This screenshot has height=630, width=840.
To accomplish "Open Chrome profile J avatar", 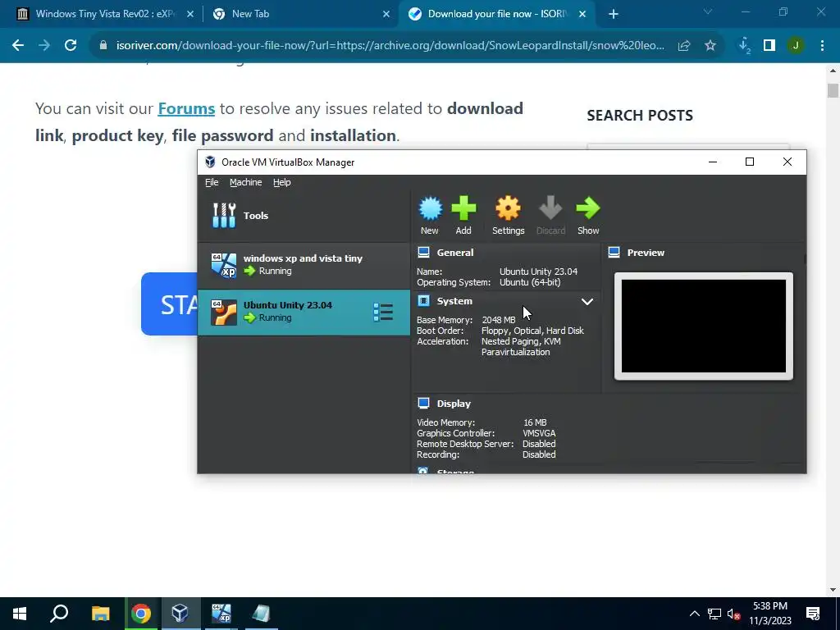I will (796, 46).
